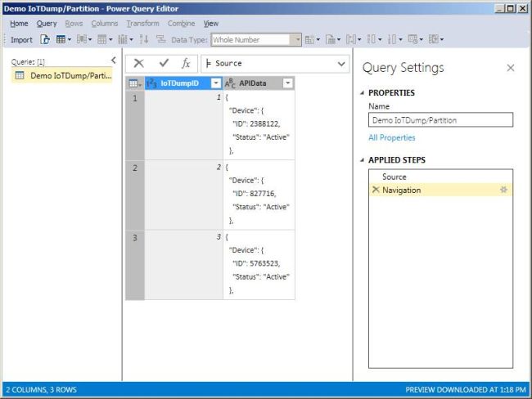Click "2 COLUMNS, 3 ROWS" in status bar
Image resolution: width=532 pixels, height=399 pixels.
[42, 390]
